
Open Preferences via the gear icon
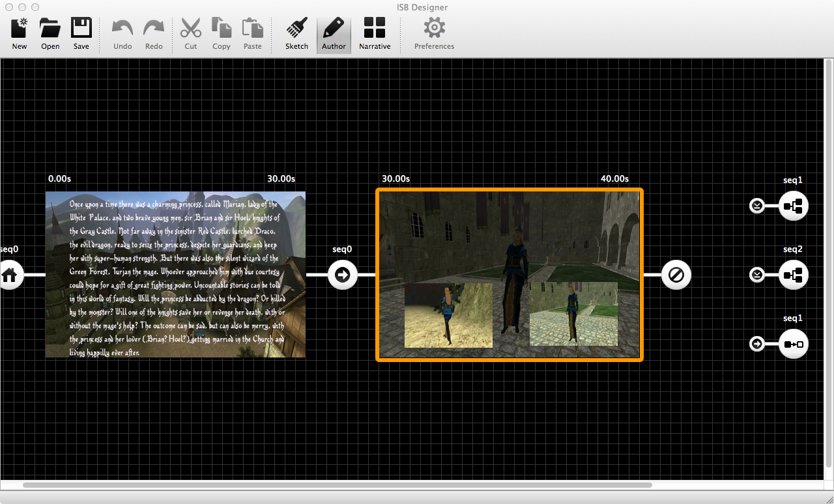[x=435, y=34]
